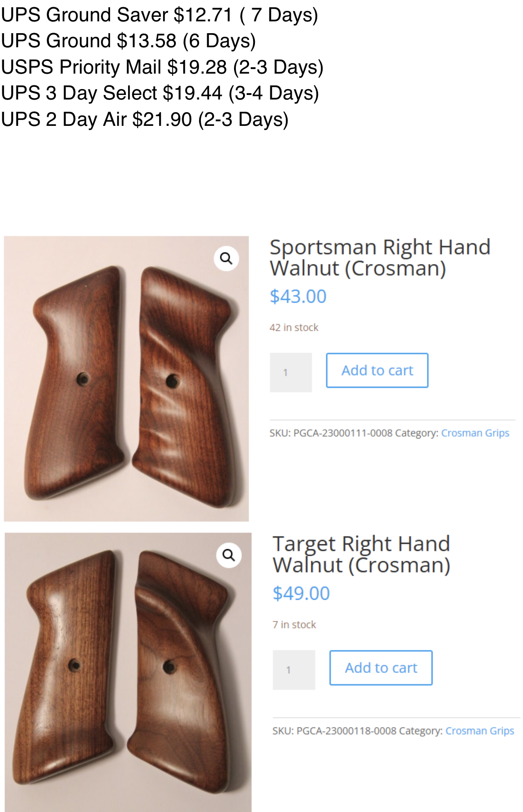The image size is (523, 812).
Task: Click the UPS Ground Saver $12.71 shipping line
Action: (159, 15)
